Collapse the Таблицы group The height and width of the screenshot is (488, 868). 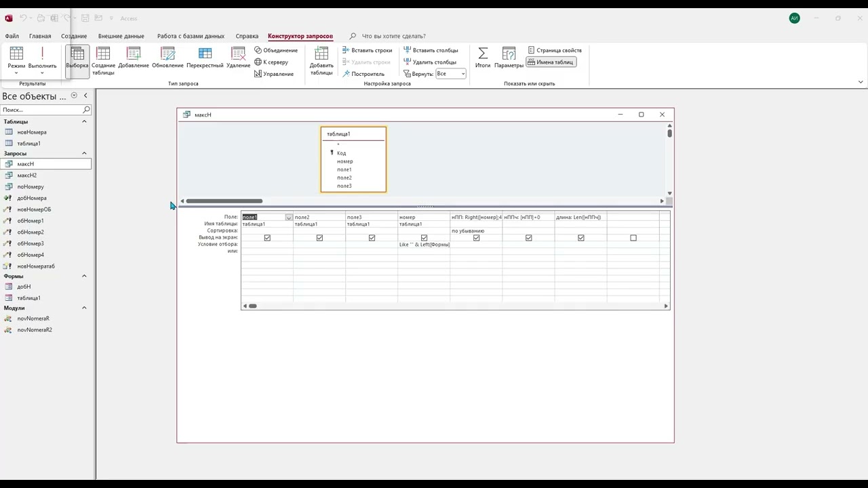[84, 121]
